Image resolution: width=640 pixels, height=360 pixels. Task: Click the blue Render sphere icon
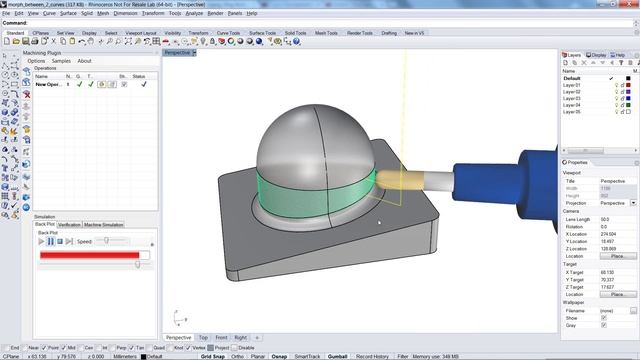coord(259,41)
